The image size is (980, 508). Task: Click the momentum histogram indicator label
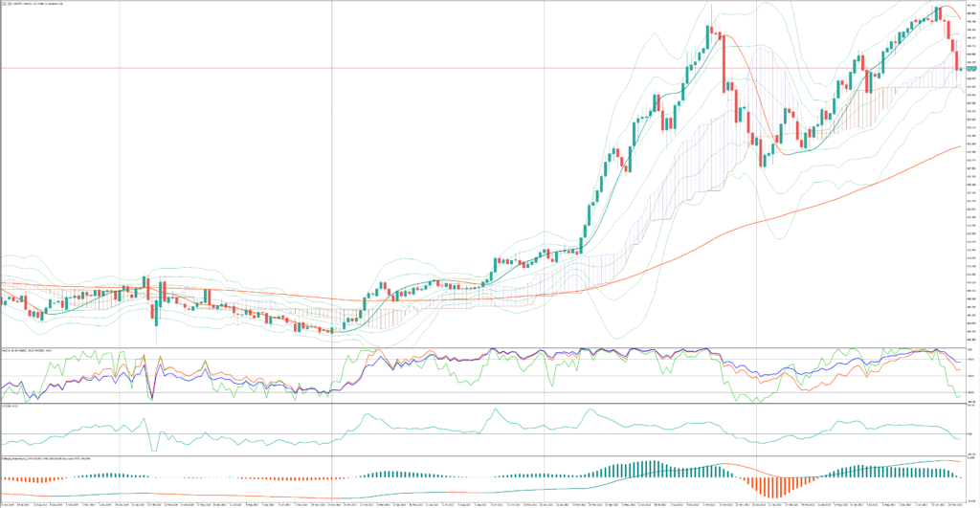[x=38, y=459]
